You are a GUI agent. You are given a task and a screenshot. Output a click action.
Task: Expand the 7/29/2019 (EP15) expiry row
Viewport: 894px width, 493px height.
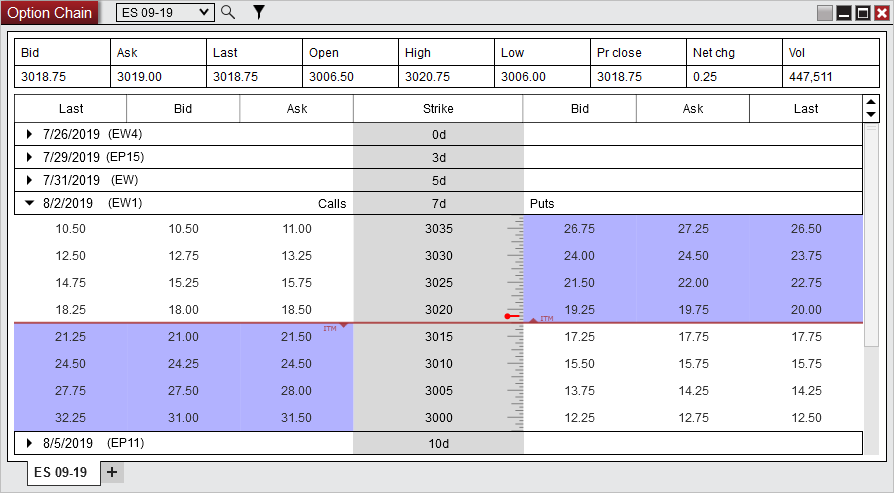pyautogui.click(x=30, y=157)
